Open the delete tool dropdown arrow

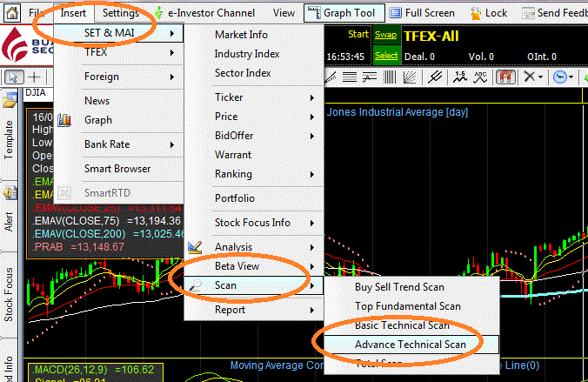point(540,77)
